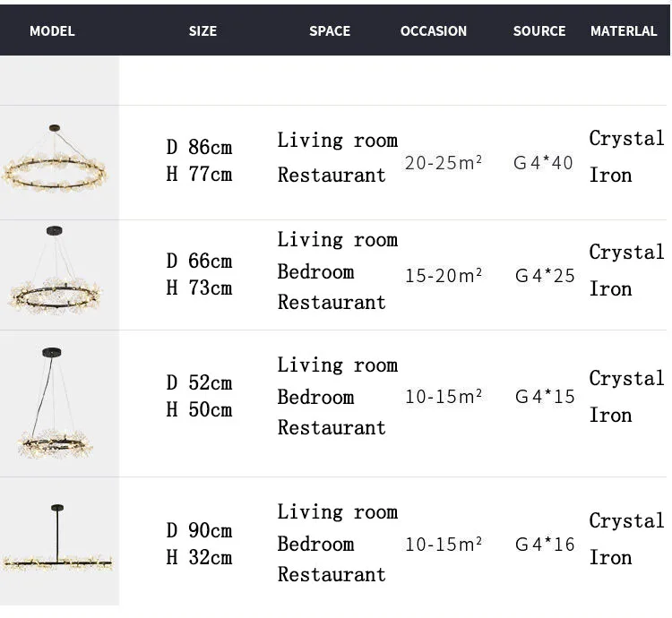Image resolution: width=672 pixels, height=618 pixels.
Task: Select the G4*16 source value
Action: tap(545, 544)
